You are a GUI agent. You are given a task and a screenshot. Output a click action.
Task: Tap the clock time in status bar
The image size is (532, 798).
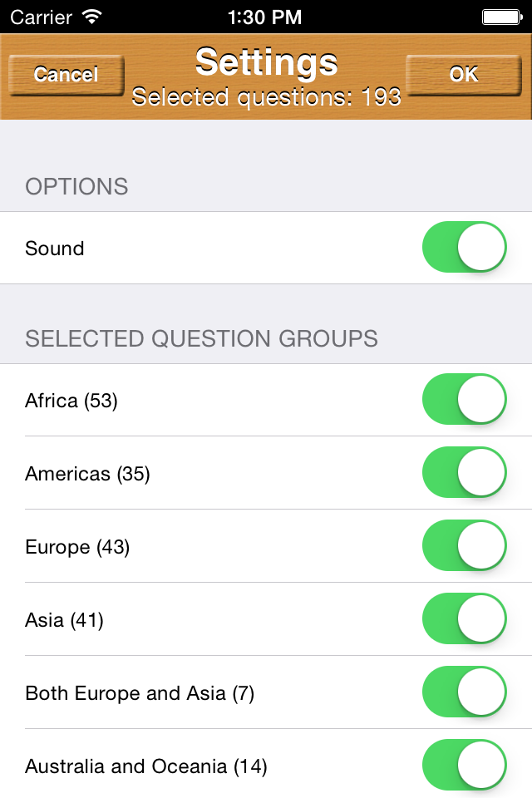(x=264, y=16)
